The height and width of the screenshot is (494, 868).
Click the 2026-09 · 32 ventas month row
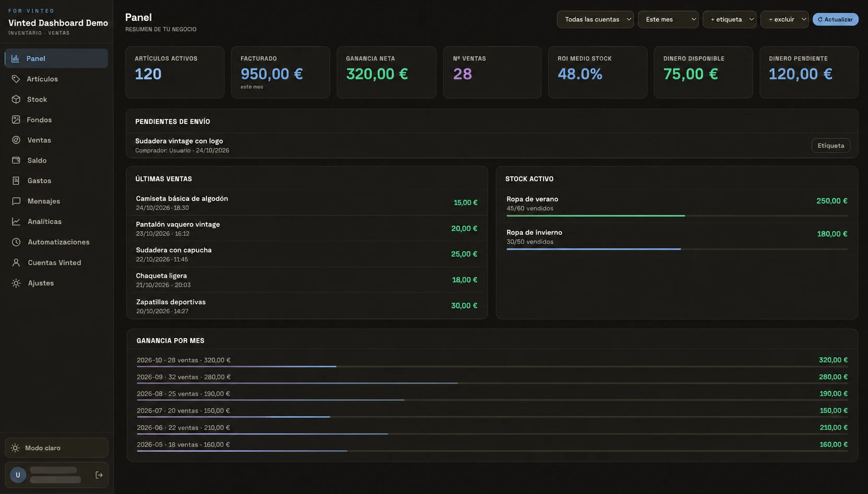[x=492, y=378]
